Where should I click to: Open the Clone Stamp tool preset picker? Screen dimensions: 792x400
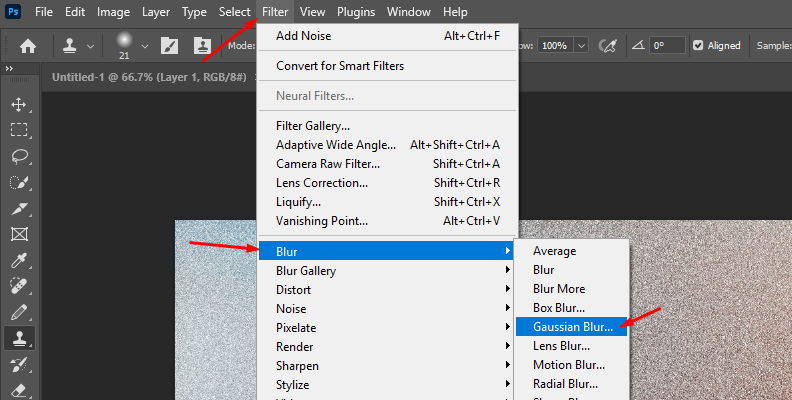[70, 45]
